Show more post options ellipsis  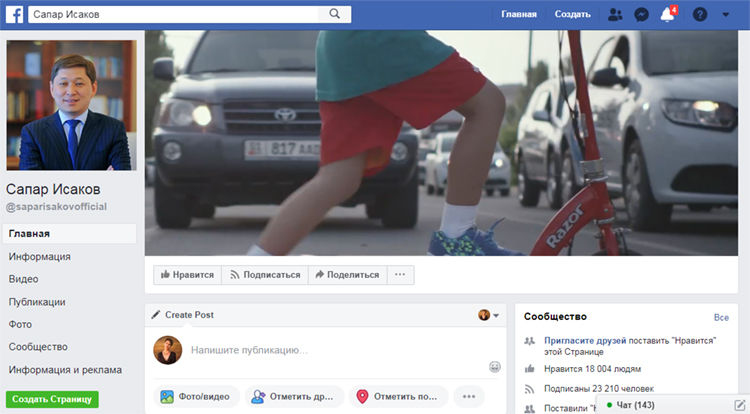click(x=468, y=396)
